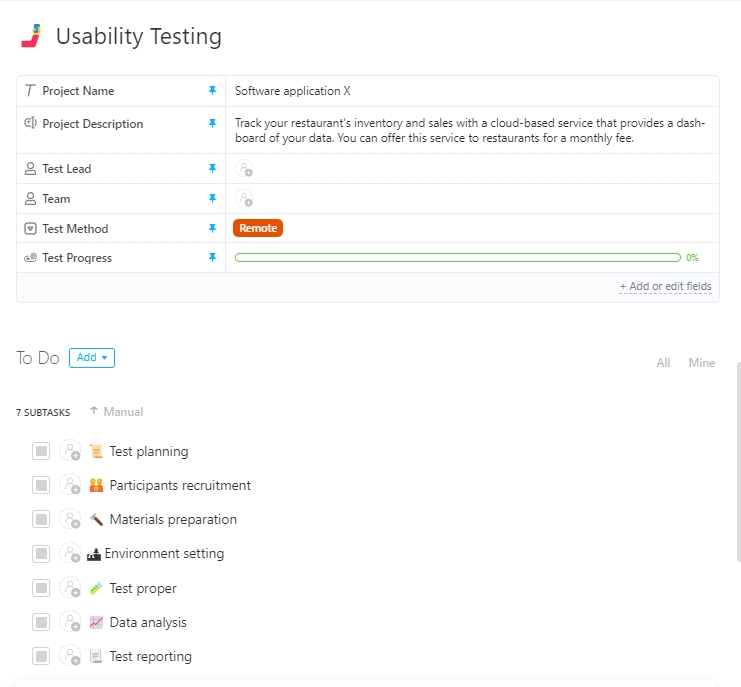Image resolution: width=741 pixels, height=687 pixels.
Task: Click the pin icon beside Project Name
Action: tap(212, 91)
